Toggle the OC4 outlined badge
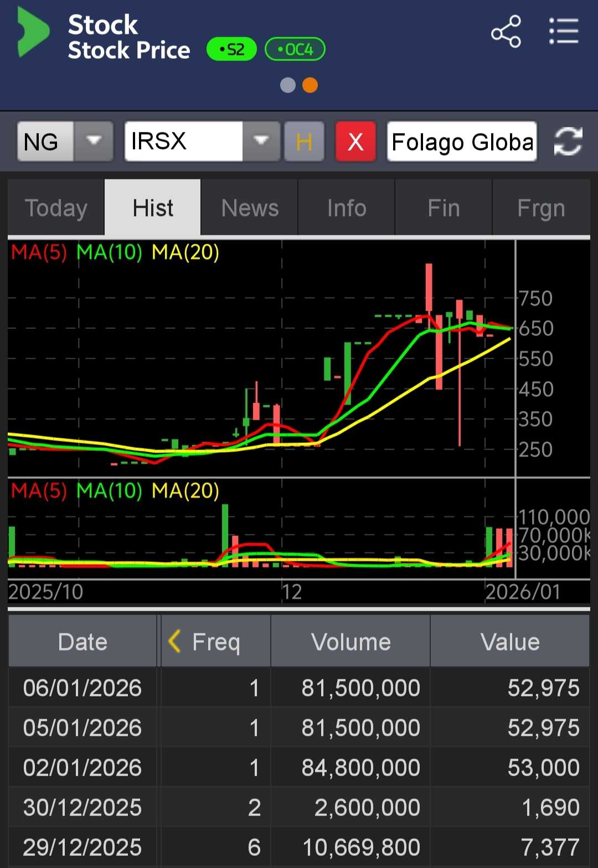598x868 pixels. tap(295, 50)
